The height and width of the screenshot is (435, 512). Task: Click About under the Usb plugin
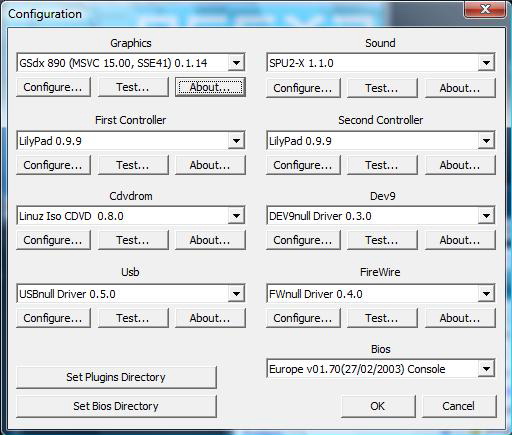(210, 318)
